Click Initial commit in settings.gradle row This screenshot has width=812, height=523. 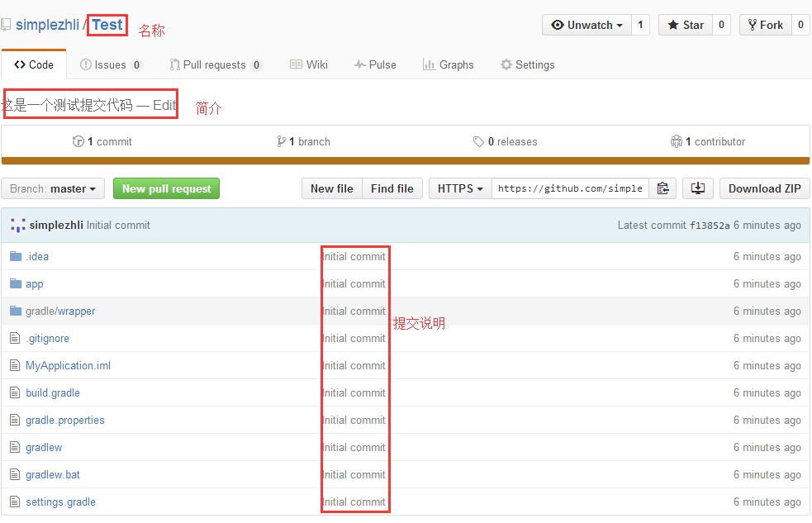click(x=354, y=502)
